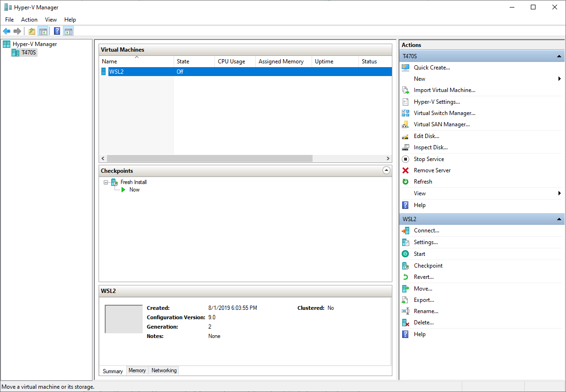
Task: Click Import Virtual Machine link
Action: point(444,90)
